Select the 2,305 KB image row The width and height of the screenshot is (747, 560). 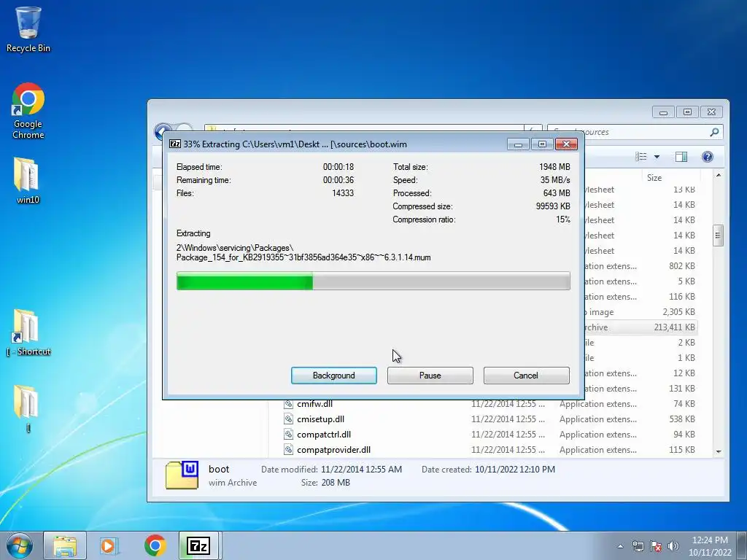point(640,312)
